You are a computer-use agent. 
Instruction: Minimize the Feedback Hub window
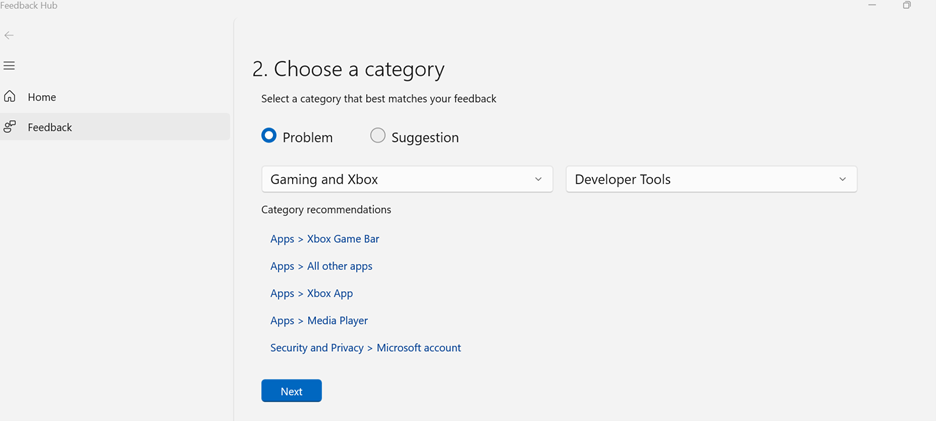tap(873, 5)
